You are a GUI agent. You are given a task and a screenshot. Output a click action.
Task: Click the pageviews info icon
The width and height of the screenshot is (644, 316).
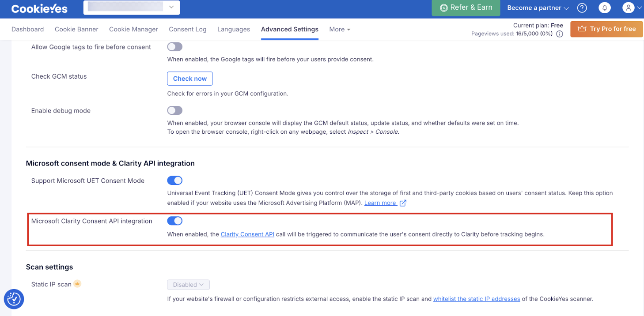coord(560,34)
